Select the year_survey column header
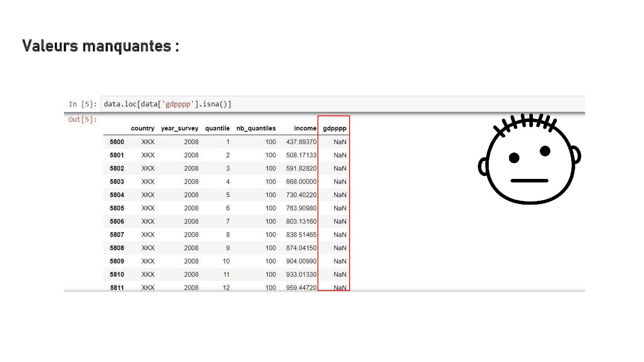The width and height of the screenshot is (644, 362). (x=179, y=128)
